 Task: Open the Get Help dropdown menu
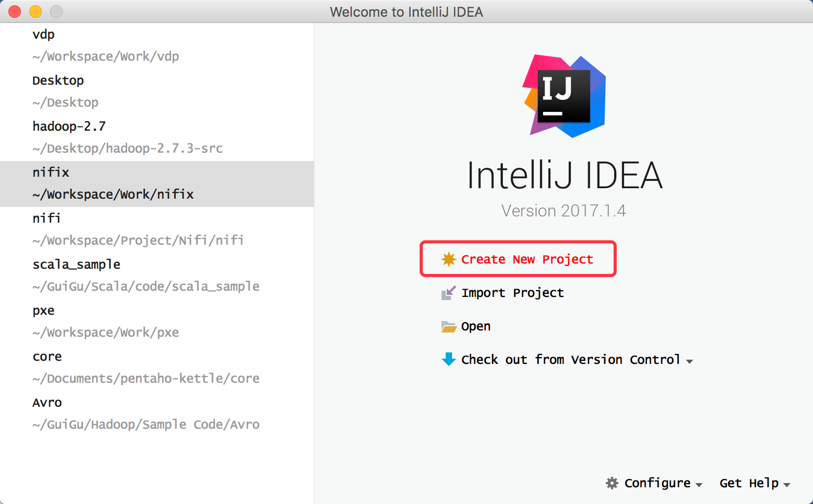point(754,483)
